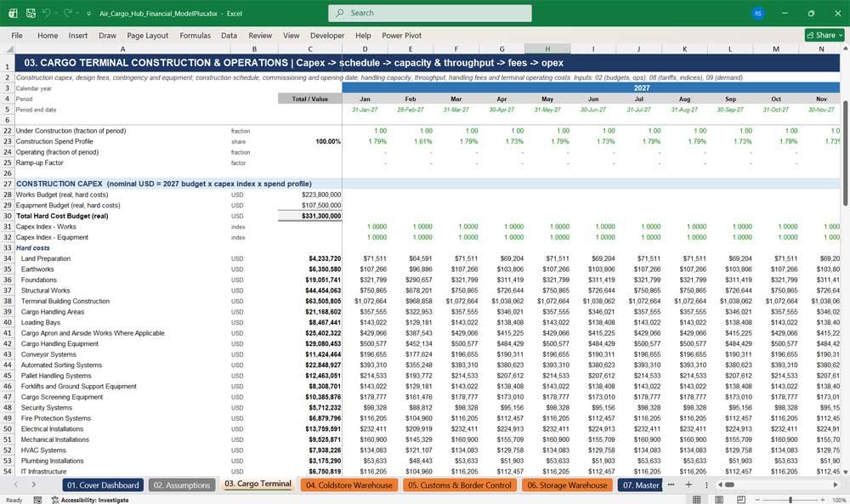Image resolution: width=850 pixels, height=504 pixels.
Task: Switch to 06. Storage Warehouse sheet
Action: [568, 485]
